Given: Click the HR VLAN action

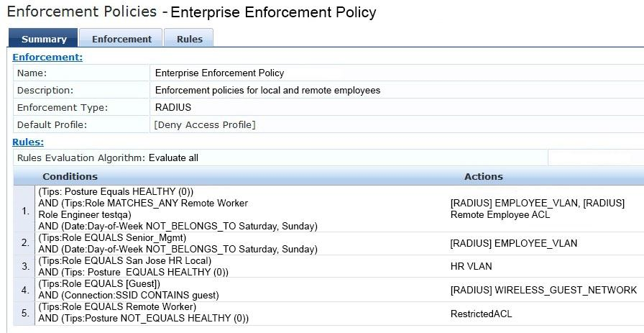Looking at the screenshot, I should coord(471,266).
